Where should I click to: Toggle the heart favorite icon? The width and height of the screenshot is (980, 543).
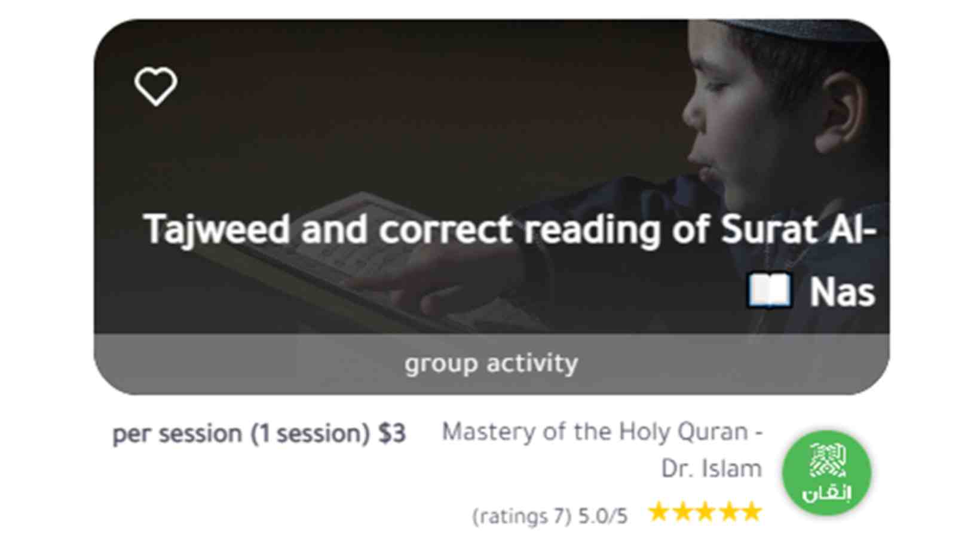coord(155,86)
